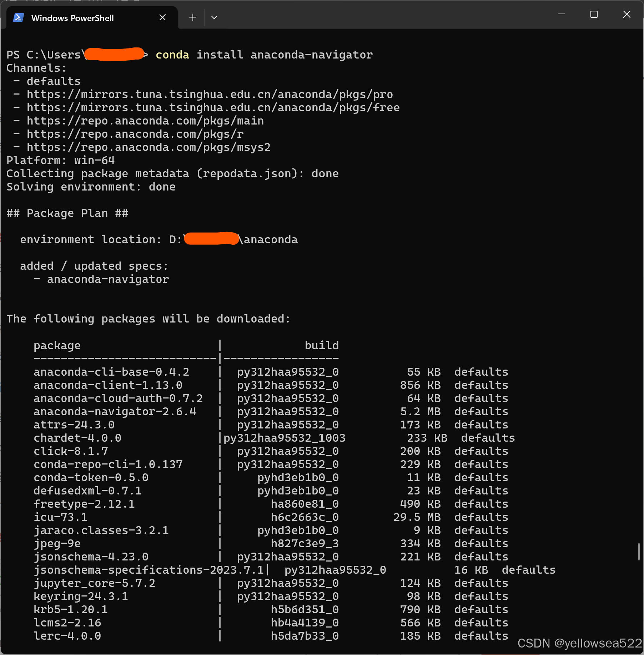Click the package column header
The image size is (644, 655).
pos(57,346)
